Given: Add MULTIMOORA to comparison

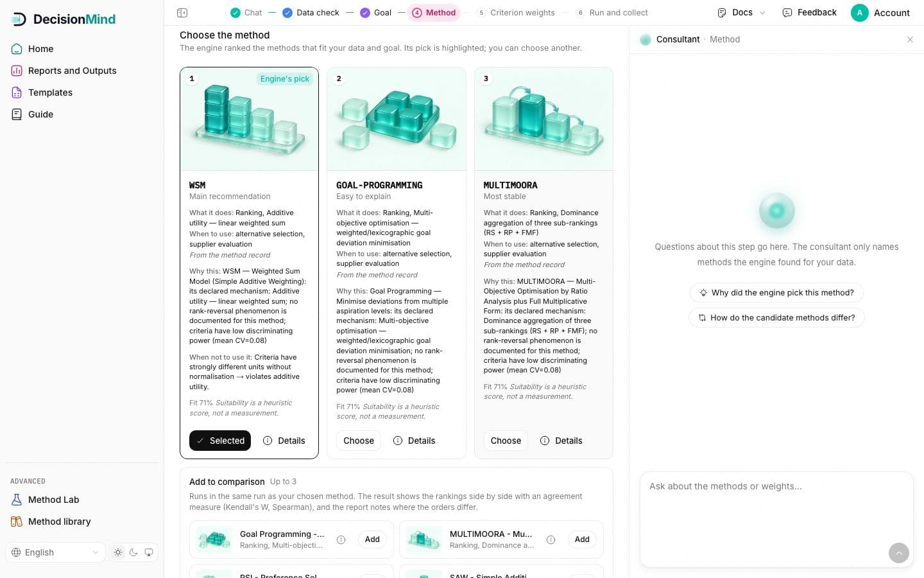Looking at the screenshot, I should coord(582,539).
